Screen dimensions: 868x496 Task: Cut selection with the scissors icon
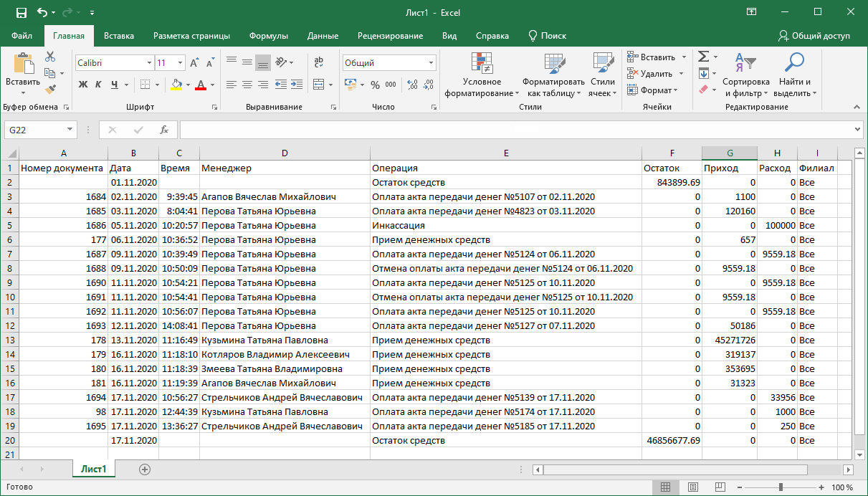coord(50,57)
